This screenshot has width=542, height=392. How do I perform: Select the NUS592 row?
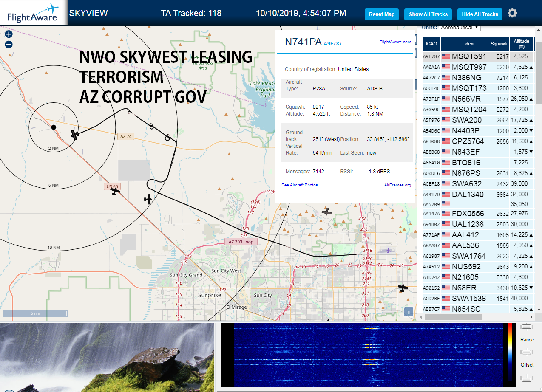click(x=478, y=266)
